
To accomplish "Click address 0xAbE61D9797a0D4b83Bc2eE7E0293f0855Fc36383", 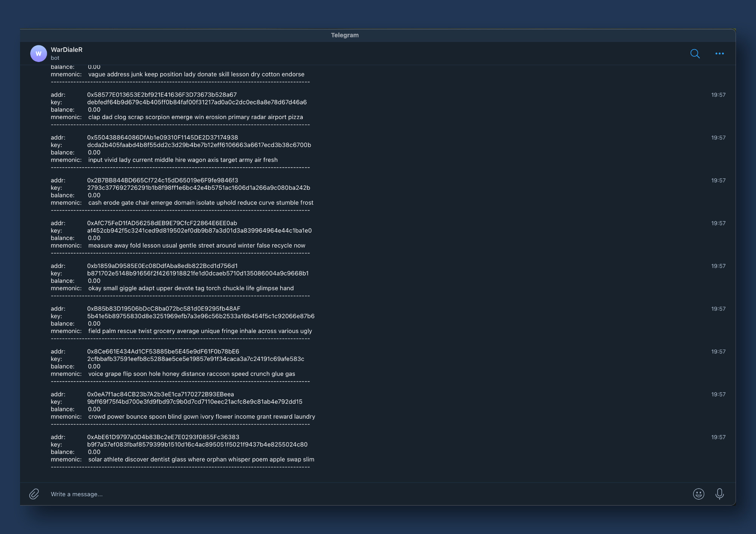I will coord(163,437).
